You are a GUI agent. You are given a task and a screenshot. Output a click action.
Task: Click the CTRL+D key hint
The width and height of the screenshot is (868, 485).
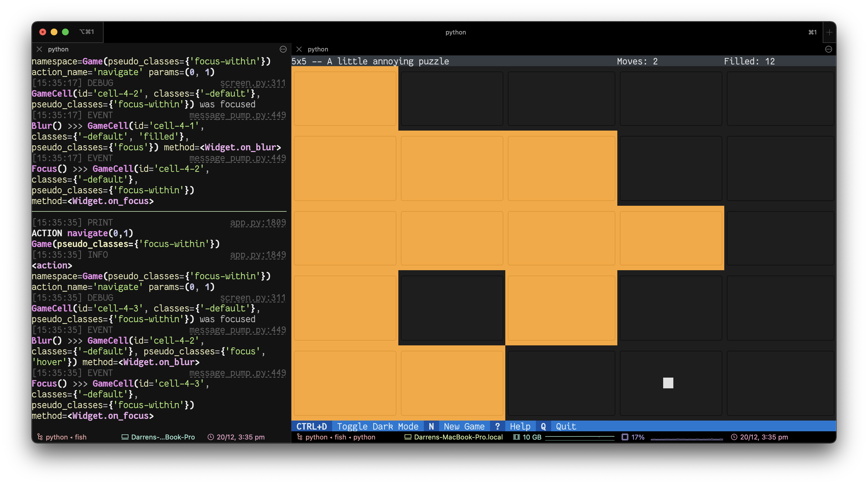tap(311, 426)
